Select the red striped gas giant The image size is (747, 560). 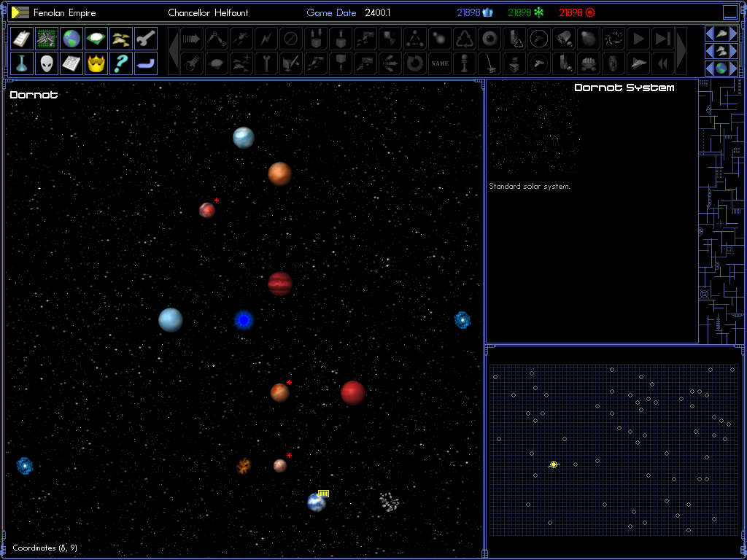click(279, 284)
